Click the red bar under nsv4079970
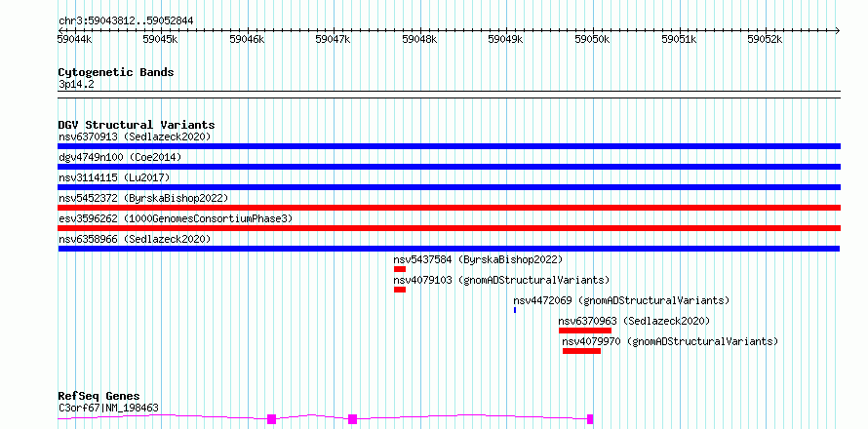This screenshot has width=868, height=429. 582,351
